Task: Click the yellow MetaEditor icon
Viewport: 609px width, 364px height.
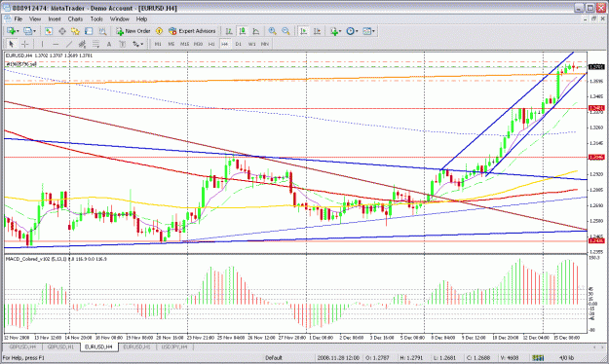Action: [159, 31]
